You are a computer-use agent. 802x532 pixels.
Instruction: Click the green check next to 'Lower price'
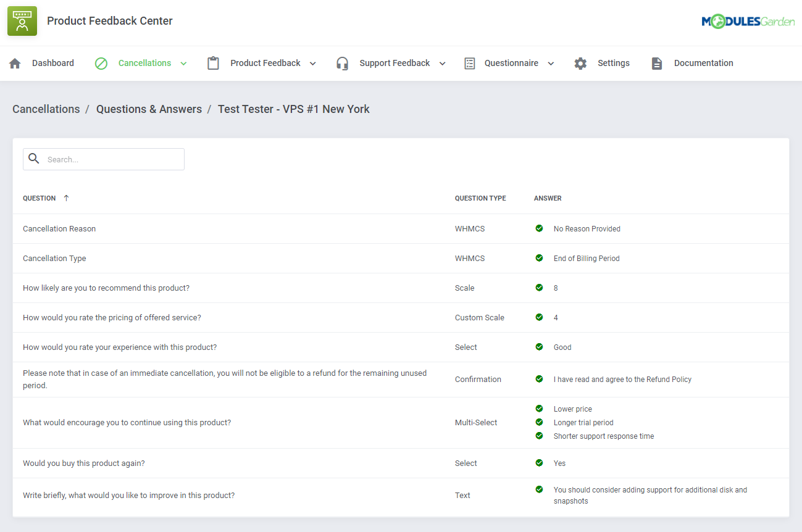click(539, 409)
